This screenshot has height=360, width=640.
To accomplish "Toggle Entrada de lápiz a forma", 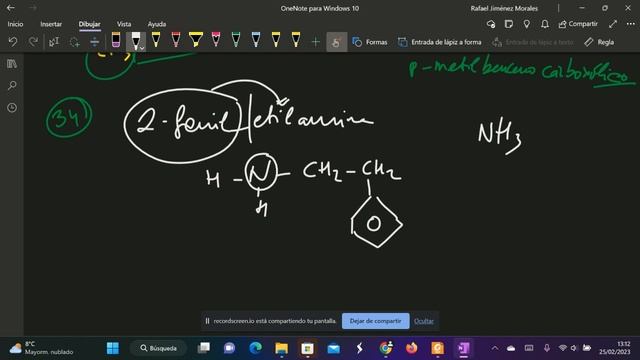I will (440, 42).
